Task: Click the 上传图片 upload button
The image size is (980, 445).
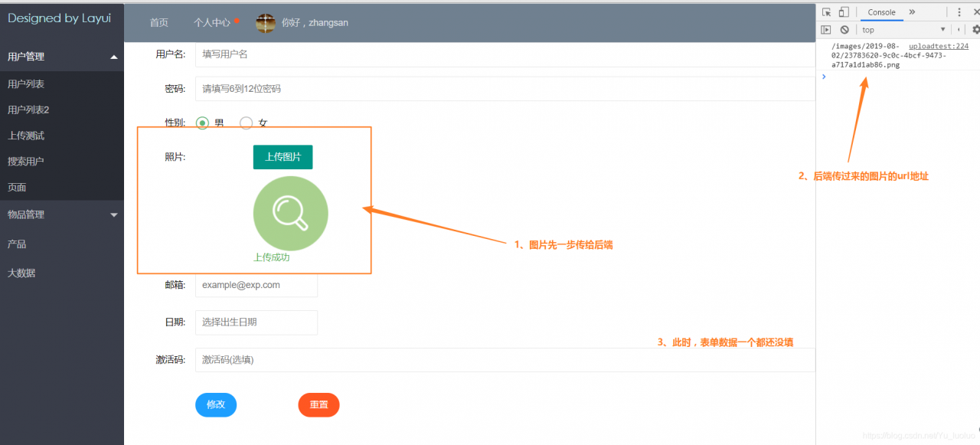Action: point(283,157)
